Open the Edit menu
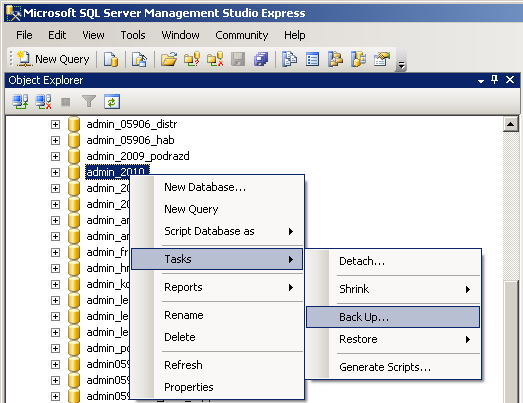 coord(57,35)
